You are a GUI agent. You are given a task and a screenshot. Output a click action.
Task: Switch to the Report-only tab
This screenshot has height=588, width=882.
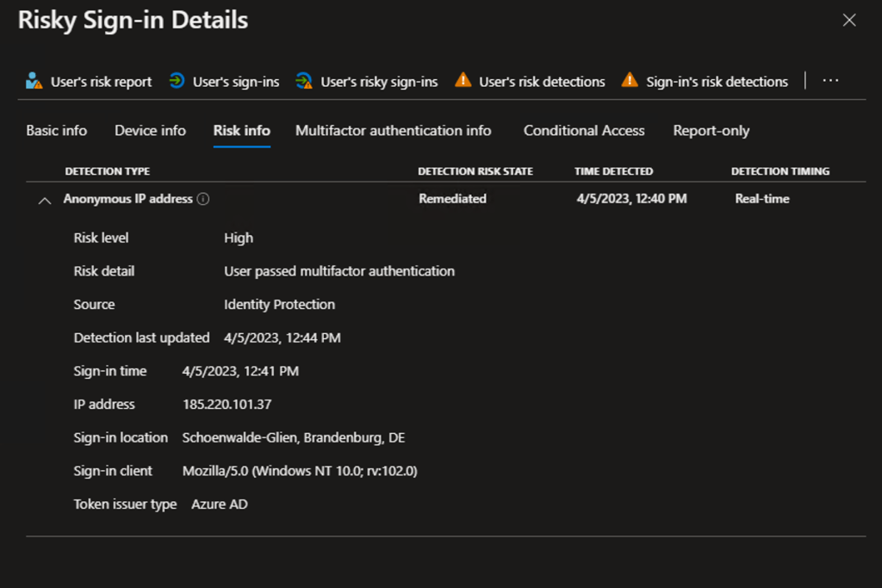pos(711,131)
